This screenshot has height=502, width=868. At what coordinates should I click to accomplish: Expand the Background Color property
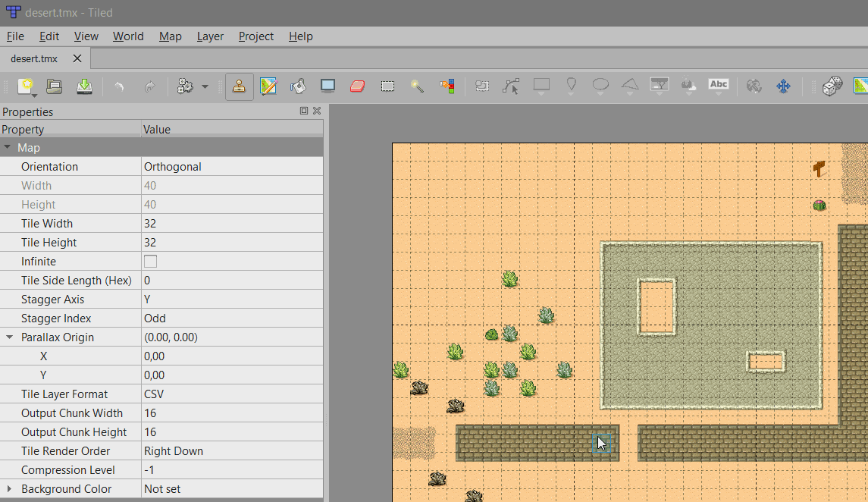pos(9,488)
